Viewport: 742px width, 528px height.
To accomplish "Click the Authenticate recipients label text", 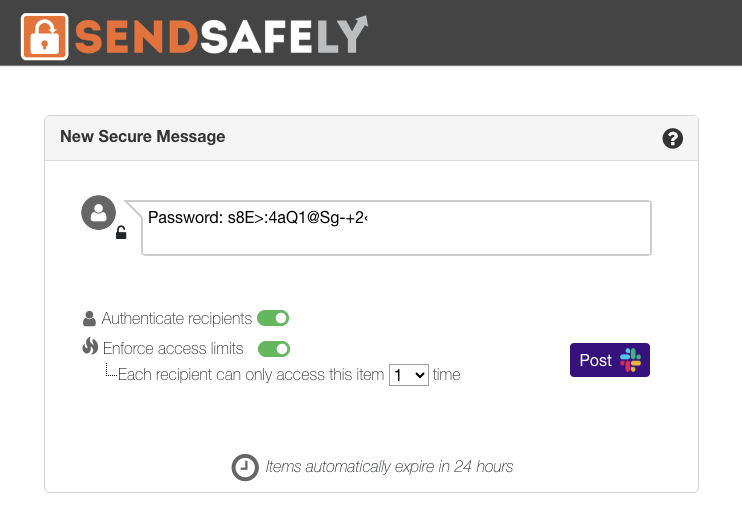I will [x=177, y=319].
